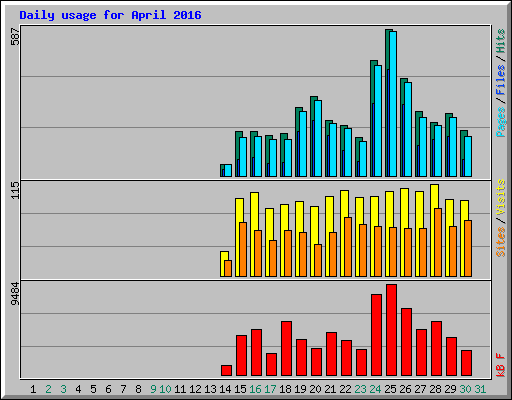Click day label 27 on the axis
The width and height of the screenshot is (512, 400).
(420, 389)
